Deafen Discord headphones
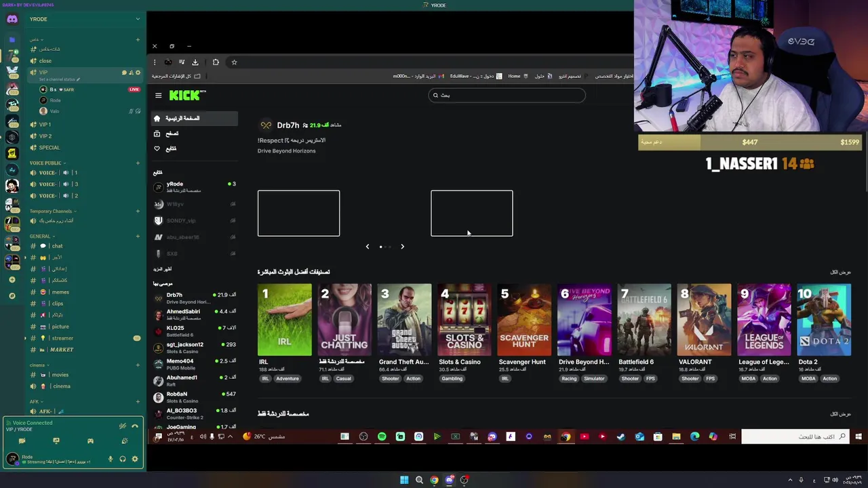 tap(123, 459)
